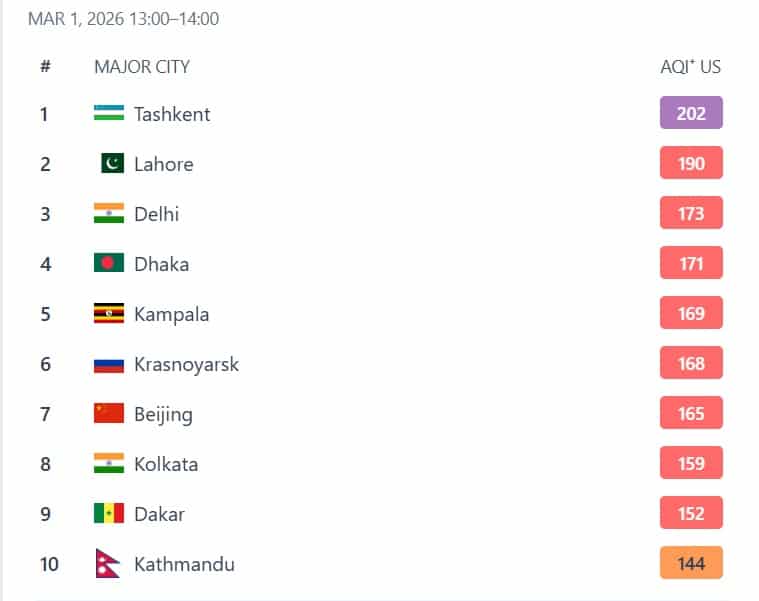Click the AQI⁺ US column header

[690, 67]
